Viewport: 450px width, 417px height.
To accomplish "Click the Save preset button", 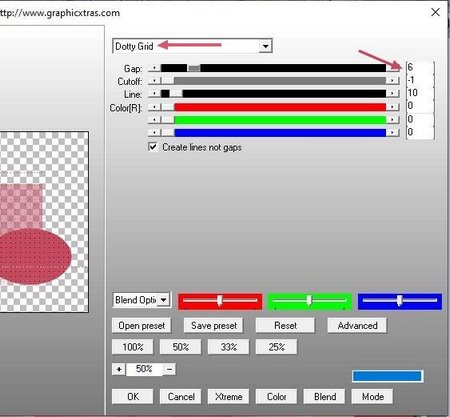I will click(214, 325).
